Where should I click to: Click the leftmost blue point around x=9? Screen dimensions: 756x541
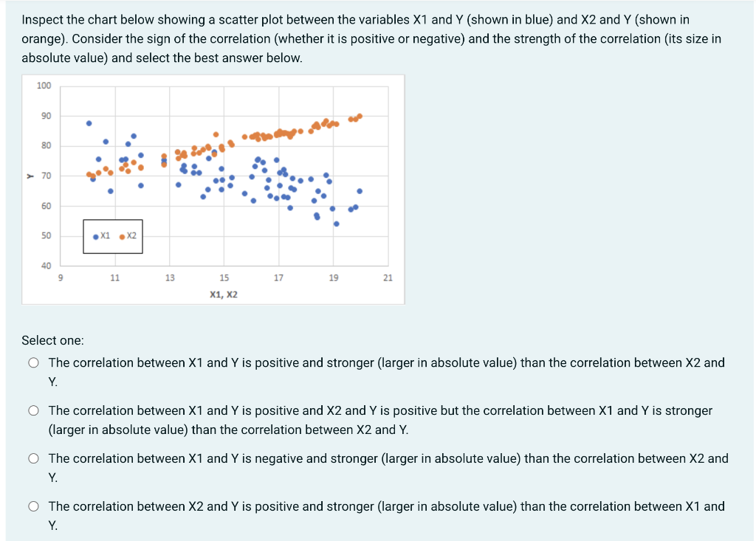93,179
